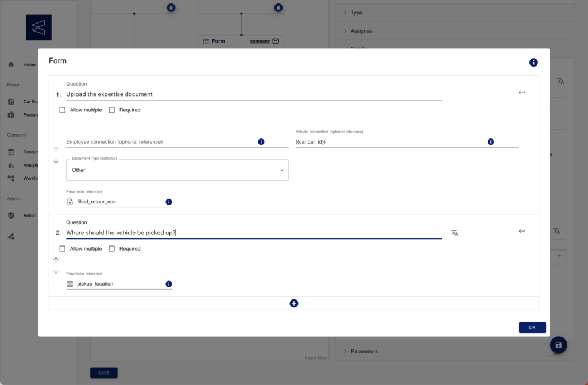Toggle Allow multiple for question 2
The width and height of the screenshot is (588, 385).
tap(62, 248)
